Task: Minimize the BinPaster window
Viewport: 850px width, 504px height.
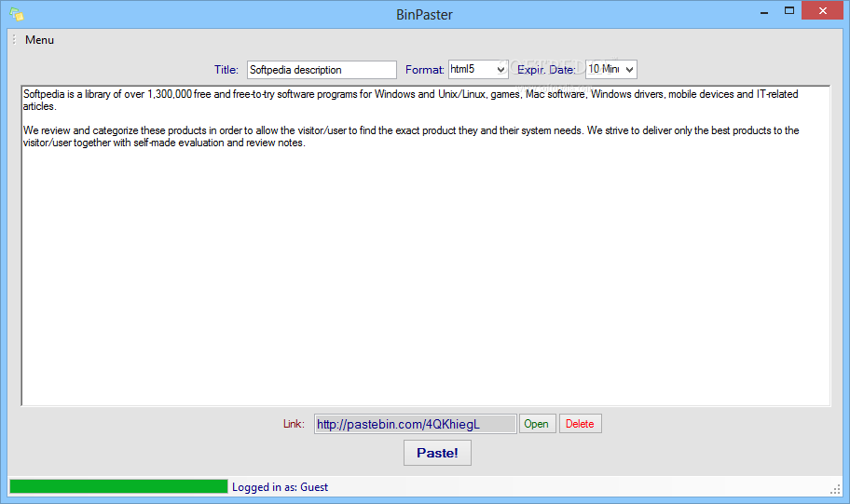Action: click(x=764, y=11)
